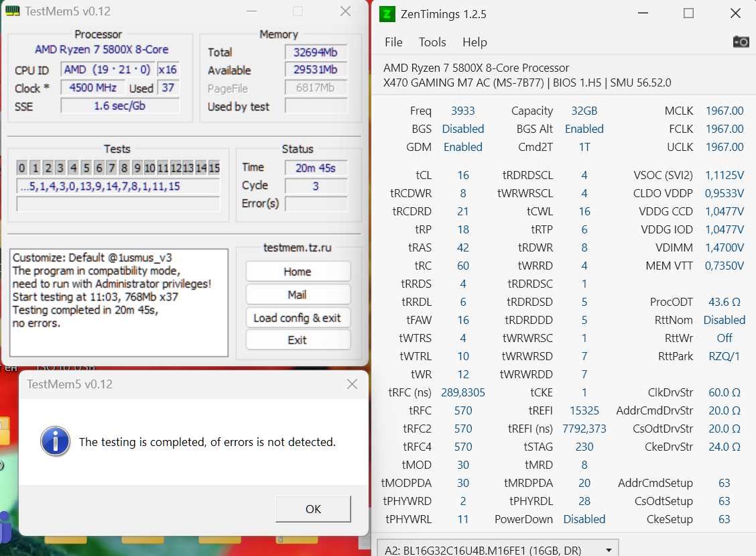Confirm the completion dialog with OK
756x556 pixels.
[314, 508]
